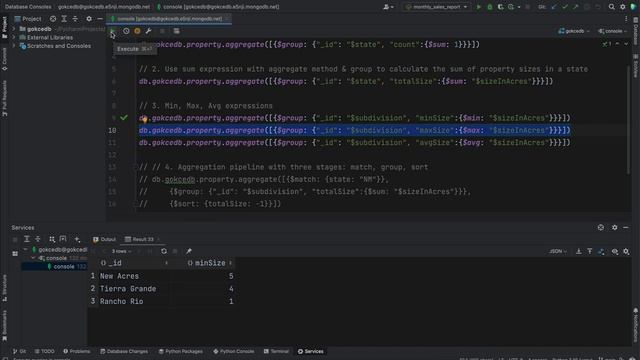
Task: Switch to the Output tab
Action: click(x=104, y=240)
